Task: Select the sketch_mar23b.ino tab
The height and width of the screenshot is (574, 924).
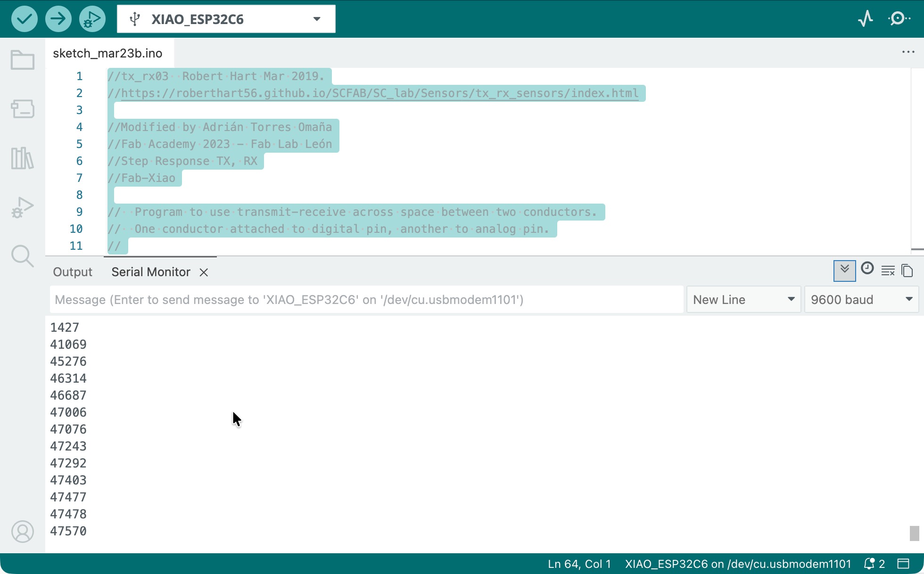Action: [x=107, y=53]
